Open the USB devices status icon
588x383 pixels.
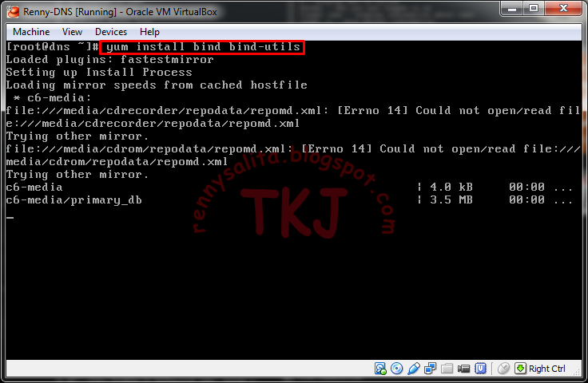pyautogui.click(x=413, y=369)
